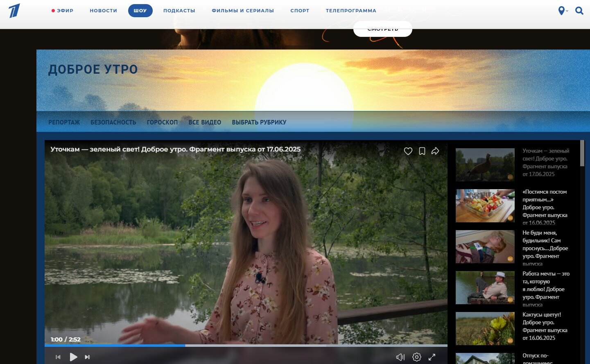The height and width of the screenshot is (364, 590).
Task: Select the vegetable dish video thumbnail
Action: (x=485, y=206)
